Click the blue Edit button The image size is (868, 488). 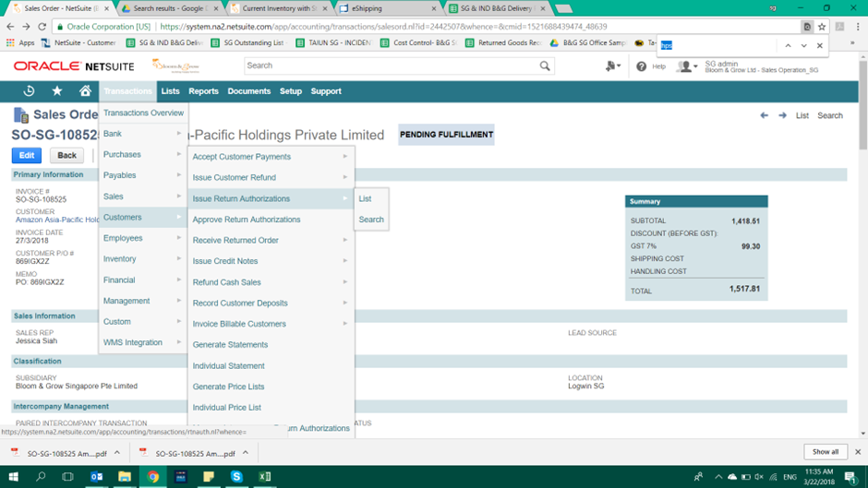pyautogui.click(x=27, y=156)
